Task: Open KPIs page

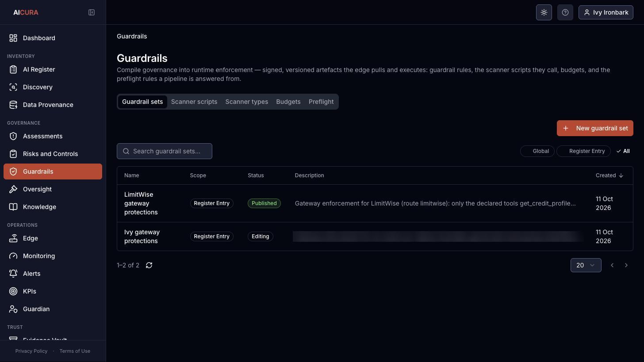Action: pos(53,291)
